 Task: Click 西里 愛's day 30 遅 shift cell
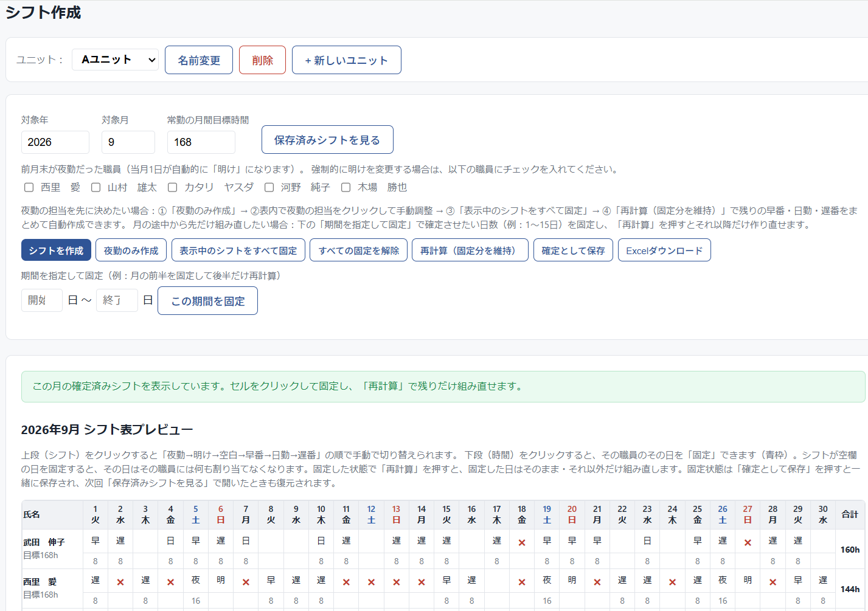pyautogui.click(x=823, y=581)
